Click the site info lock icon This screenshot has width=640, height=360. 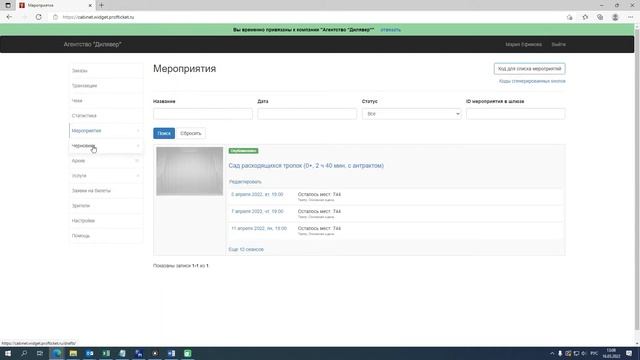point(56,17)
